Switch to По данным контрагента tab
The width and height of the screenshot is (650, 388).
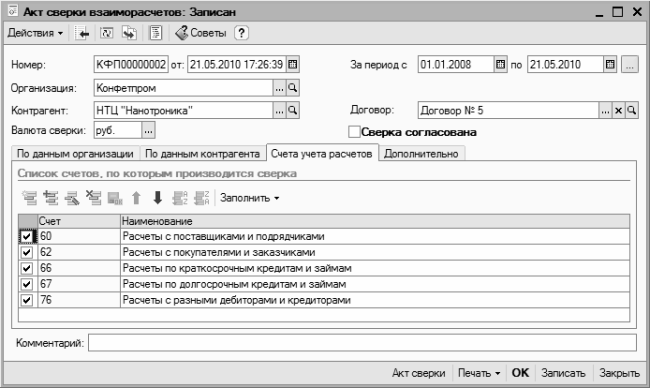point(202,154)
